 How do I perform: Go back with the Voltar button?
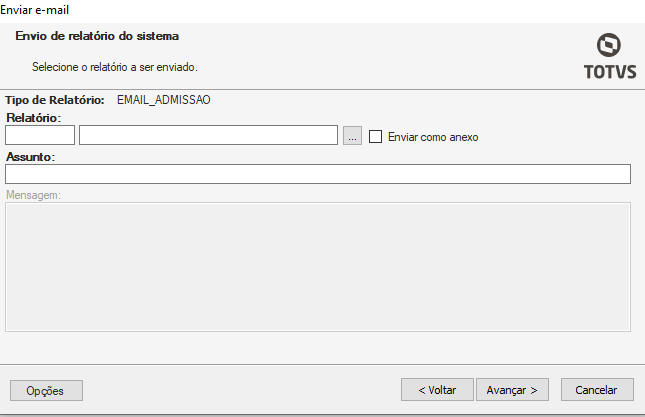[x=437, y=390]
